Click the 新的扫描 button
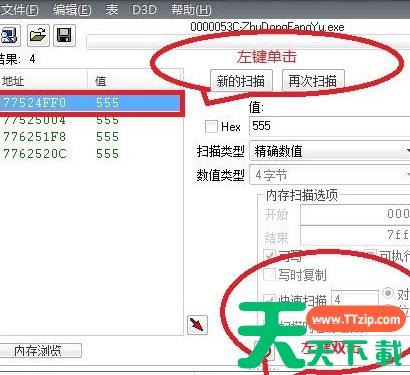Viewport: 410px width, 375px height. click(241, 81)
